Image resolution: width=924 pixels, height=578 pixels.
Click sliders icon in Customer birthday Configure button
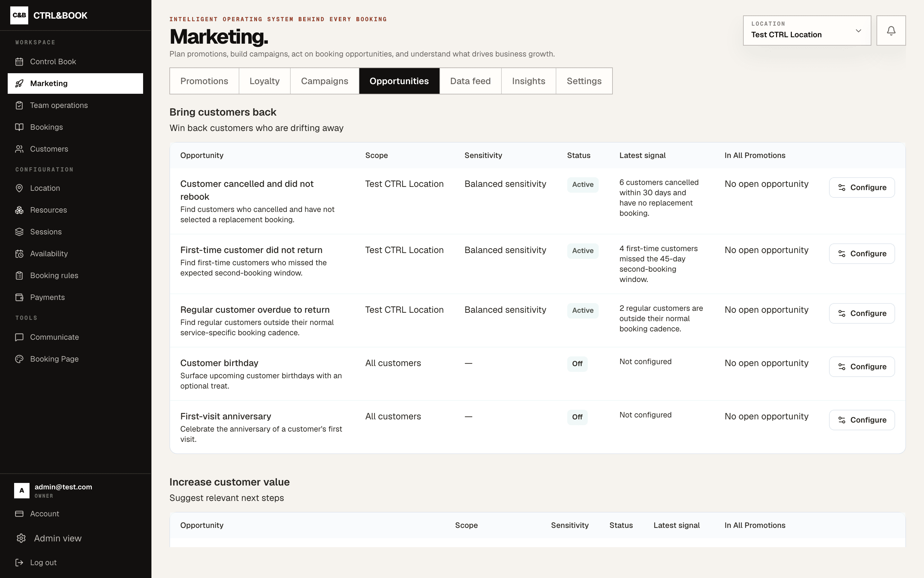click(842, 367)
